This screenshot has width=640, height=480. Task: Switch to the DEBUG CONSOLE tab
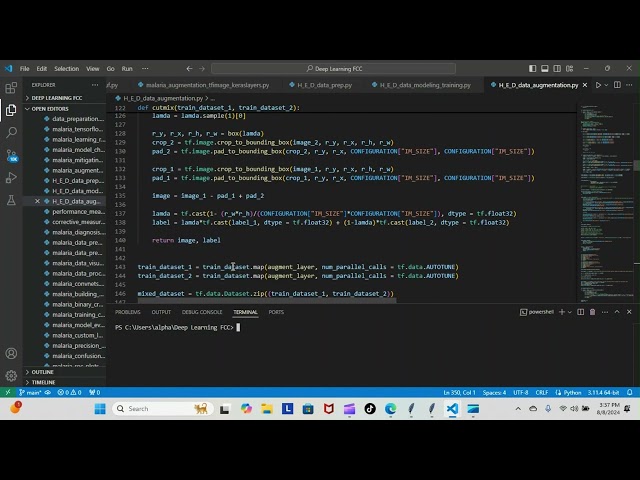(x=202, y=312)
